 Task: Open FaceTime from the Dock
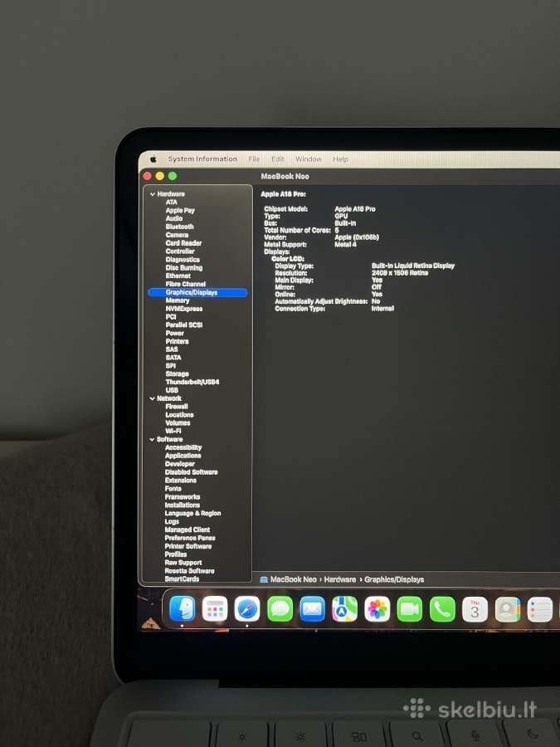click(x=410, y=608)
